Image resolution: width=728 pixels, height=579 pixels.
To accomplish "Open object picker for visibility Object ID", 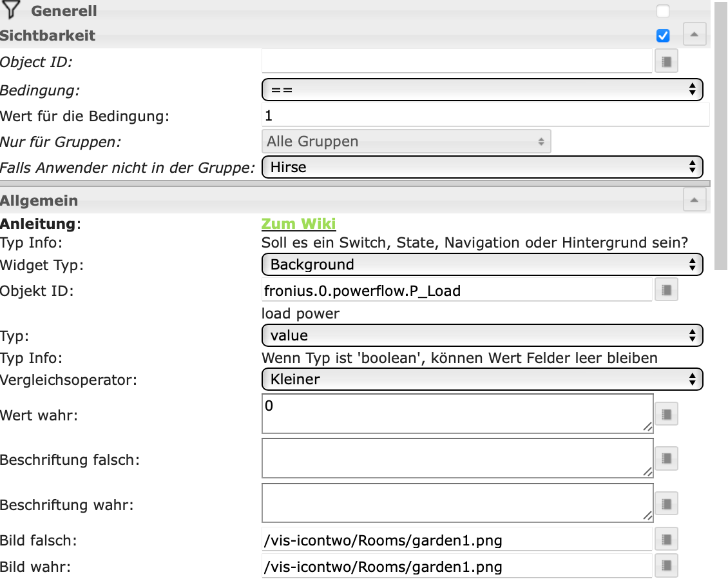I will (x=667, y=61).
